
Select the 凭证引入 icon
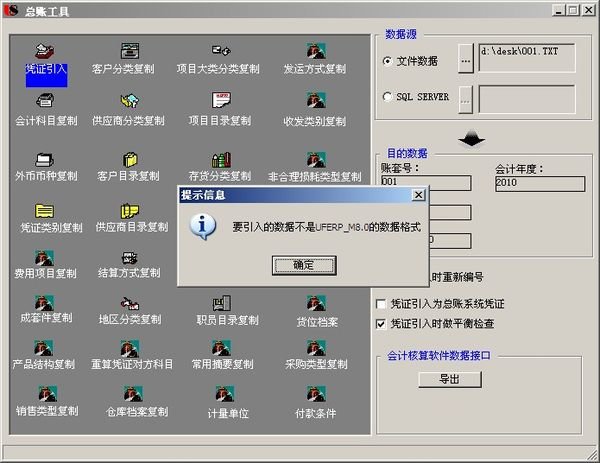pos(45,51)
